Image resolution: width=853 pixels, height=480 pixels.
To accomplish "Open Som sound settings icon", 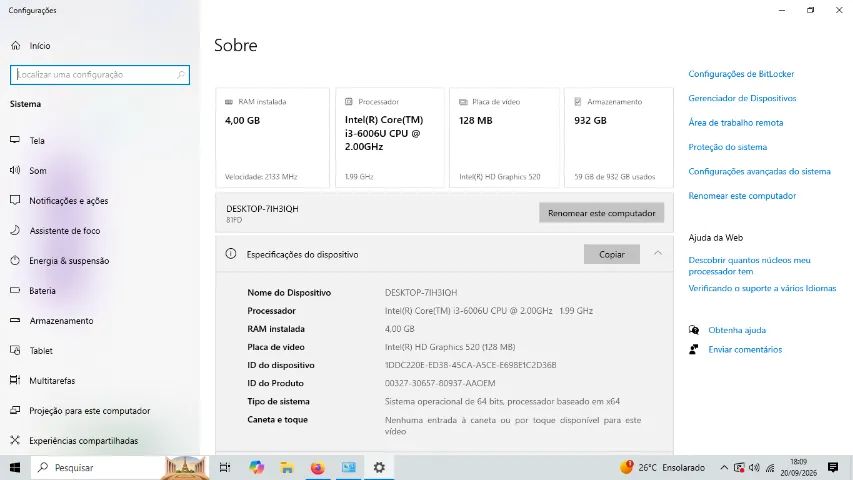I will 15,170.
